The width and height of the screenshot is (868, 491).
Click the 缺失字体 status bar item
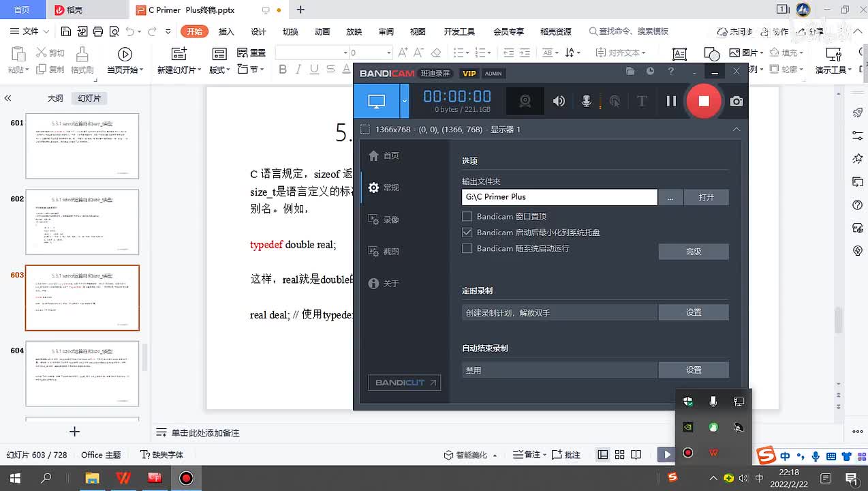[162, 455]
